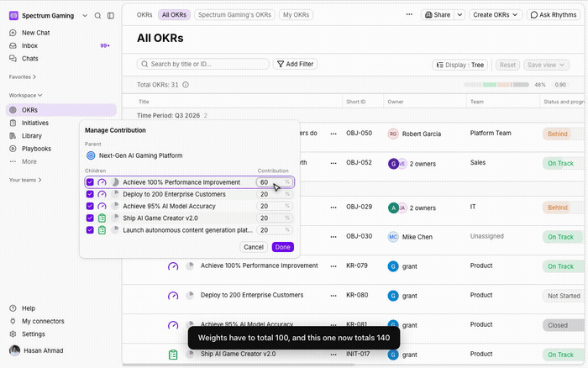The image size is (588, 368).
Task: Switch to the My OKRs tab
Action: (296, 14)
